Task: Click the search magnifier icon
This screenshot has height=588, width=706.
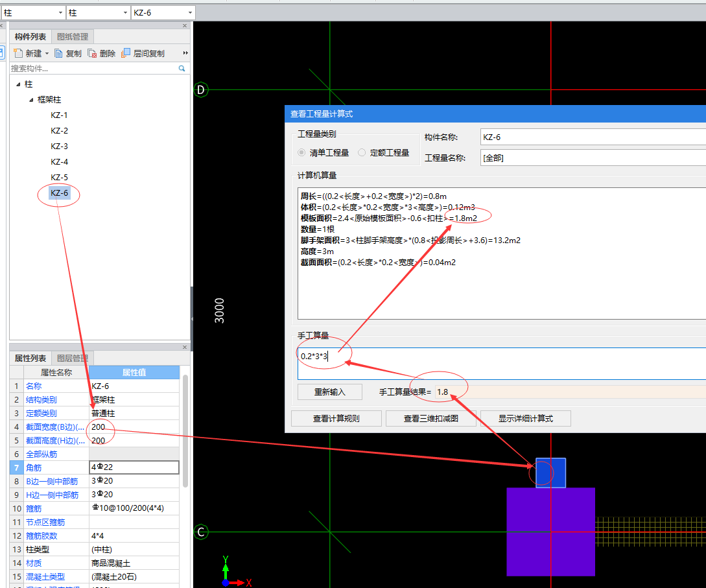Action: coord(182,69)
